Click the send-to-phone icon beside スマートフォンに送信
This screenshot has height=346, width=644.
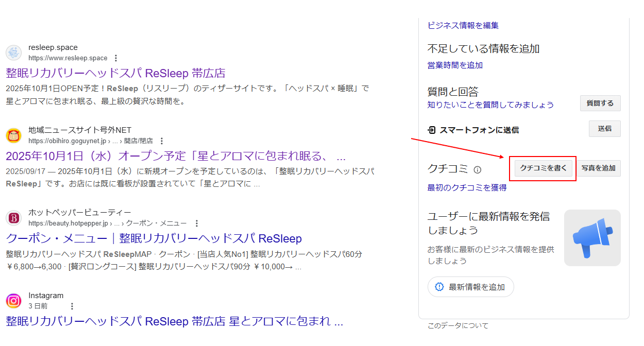click(432, 130)
